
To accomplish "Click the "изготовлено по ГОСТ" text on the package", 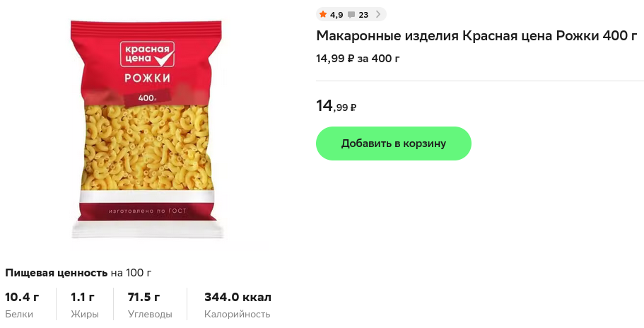I will 146,211.
